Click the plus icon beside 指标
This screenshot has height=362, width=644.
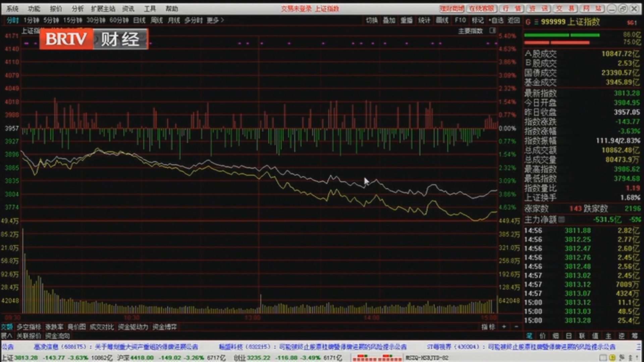[504, 326]
